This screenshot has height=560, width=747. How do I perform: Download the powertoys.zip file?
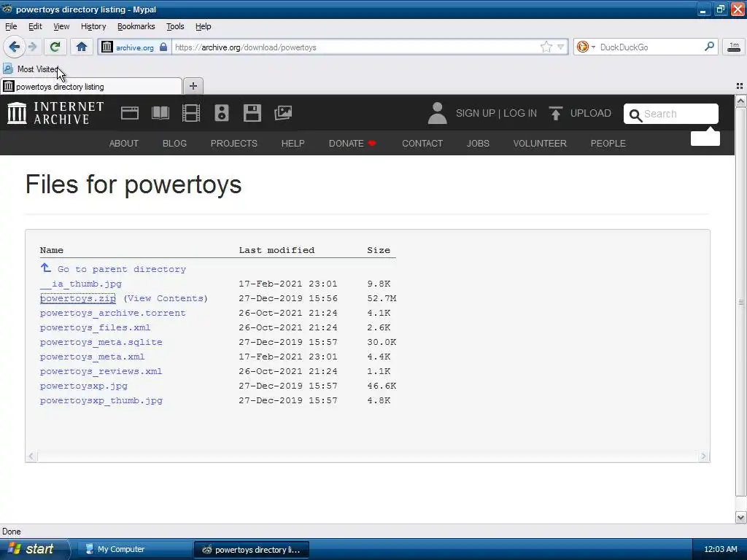(77, 298)
